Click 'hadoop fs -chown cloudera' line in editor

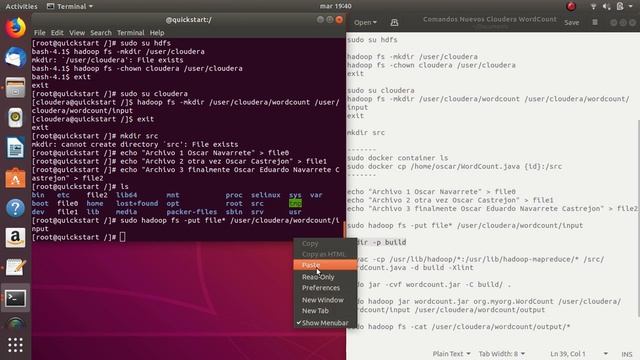click(431, 65)
